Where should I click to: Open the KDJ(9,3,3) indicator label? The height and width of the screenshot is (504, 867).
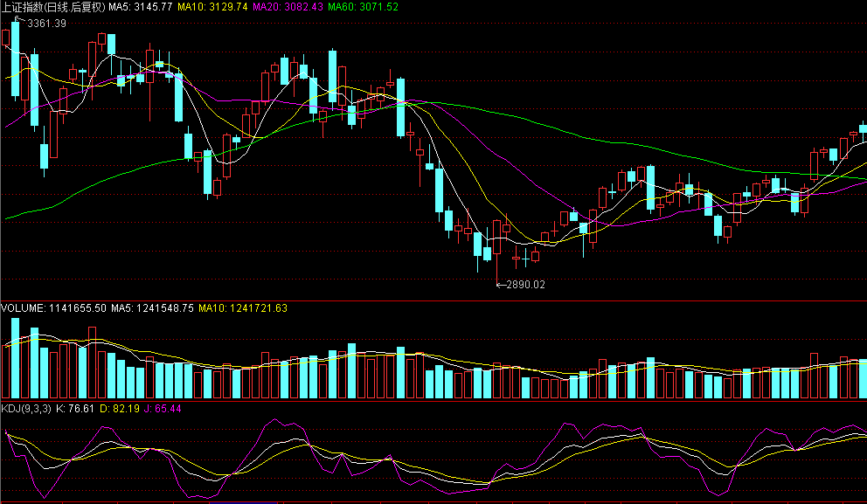[x=26, y=409]
